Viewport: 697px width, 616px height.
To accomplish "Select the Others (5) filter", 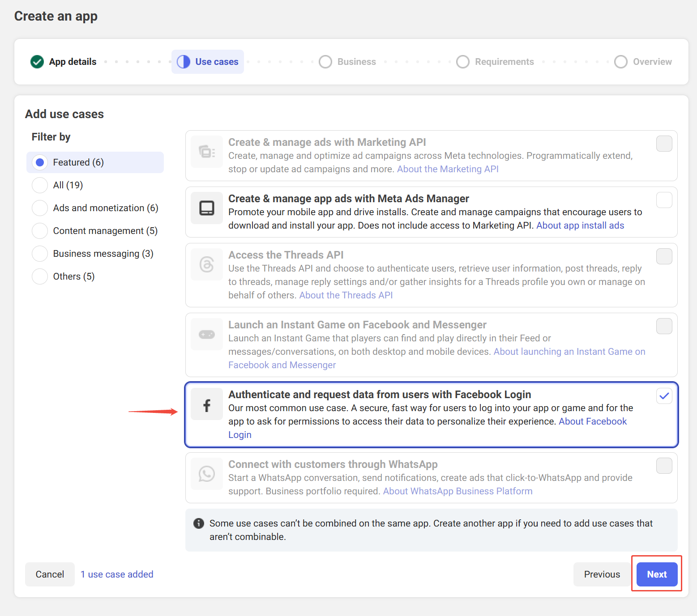I will click(x=40, y=276).
